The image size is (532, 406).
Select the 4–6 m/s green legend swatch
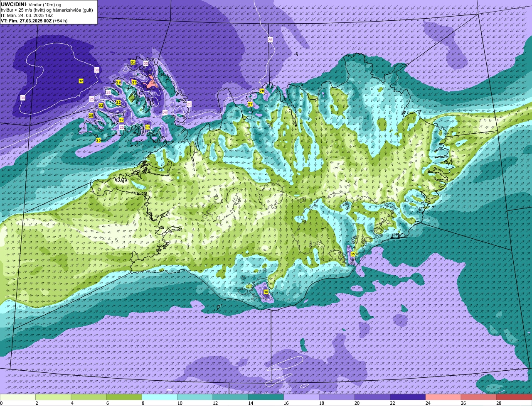[89, 397]
